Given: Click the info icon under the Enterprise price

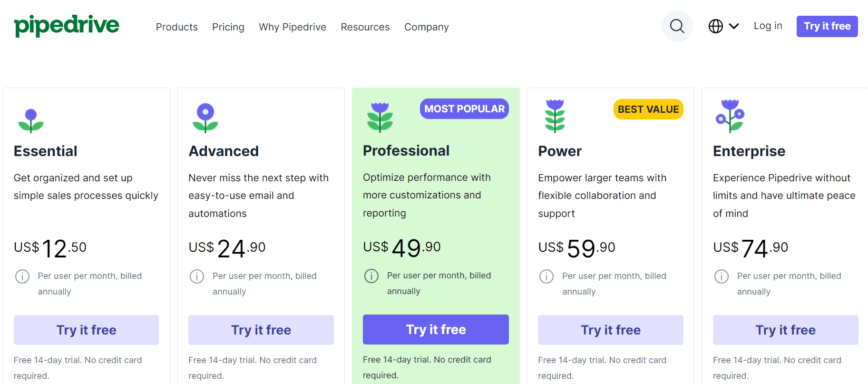Looking at the screenshot, I should point(721,276).
